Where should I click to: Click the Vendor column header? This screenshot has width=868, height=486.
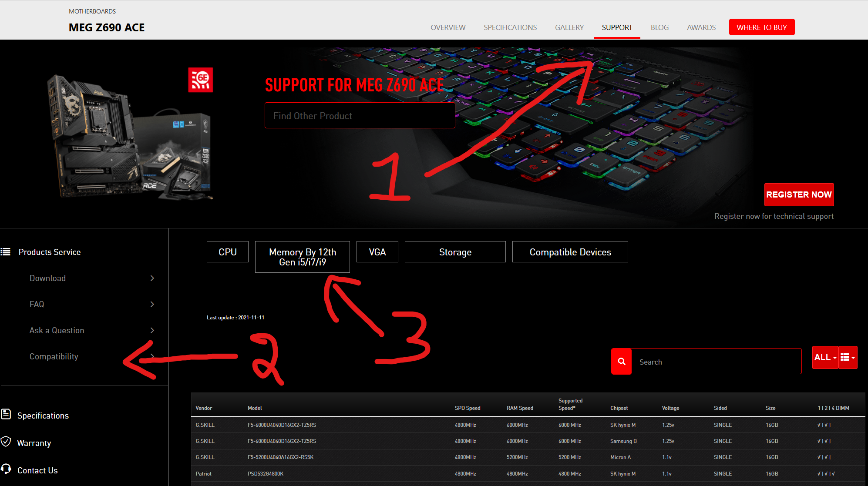coord(204,408)
